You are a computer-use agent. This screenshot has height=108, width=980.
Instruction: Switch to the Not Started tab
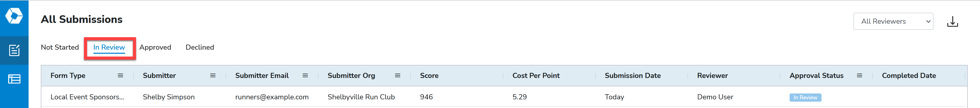tap(60, 47)
